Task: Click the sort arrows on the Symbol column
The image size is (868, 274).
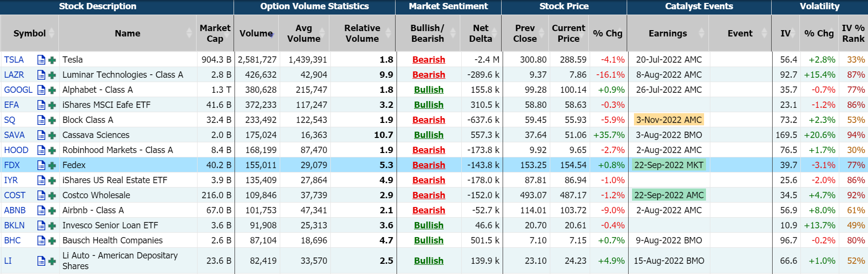Action: pyautogui.click(x=52, y=33)
